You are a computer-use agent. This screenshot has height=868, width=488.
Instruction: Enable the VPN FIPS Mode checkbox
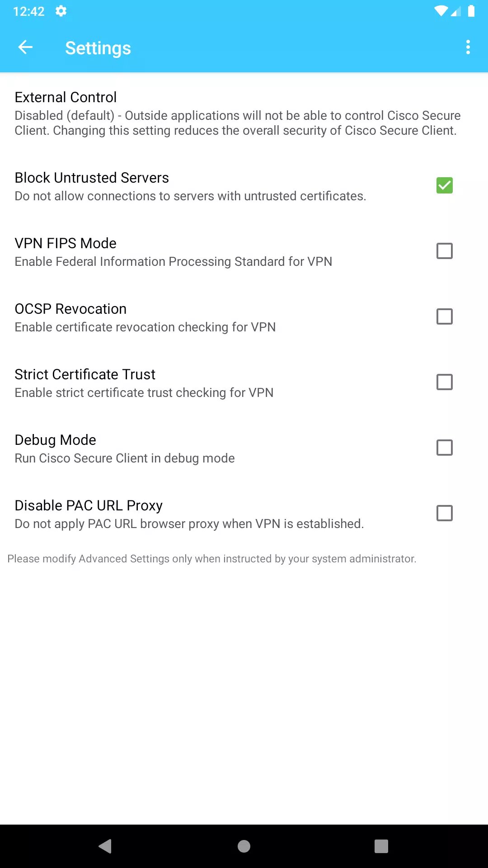point(444,251)
